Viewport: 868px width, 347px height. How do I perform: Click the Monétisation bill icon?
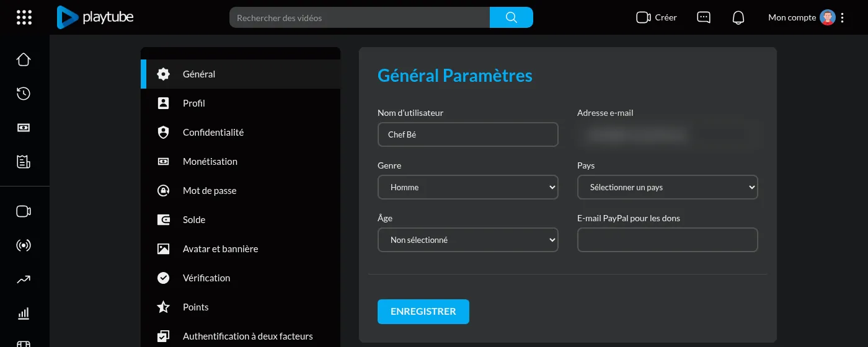[163, 161]
